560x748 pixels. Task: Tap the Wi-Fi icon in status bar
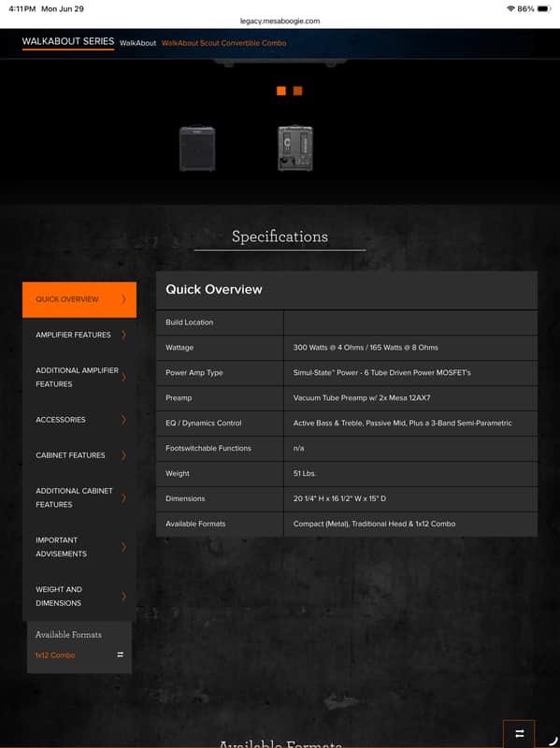click(510, 8)
